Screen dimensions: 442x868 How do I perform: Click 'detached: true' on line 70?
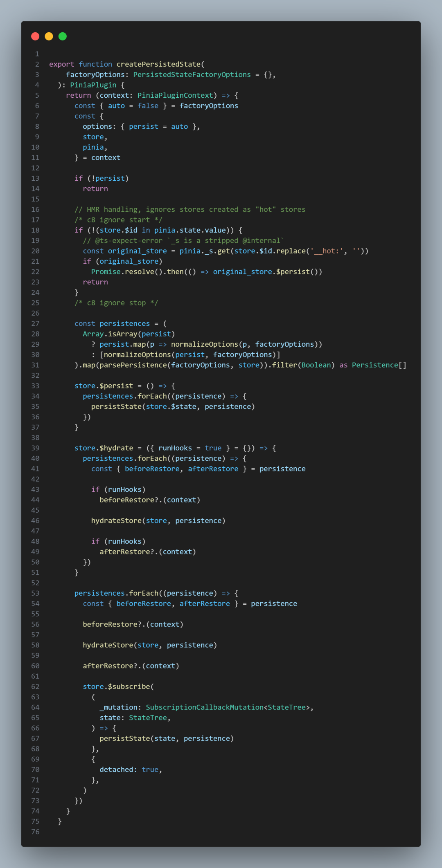tap(129, 770)
